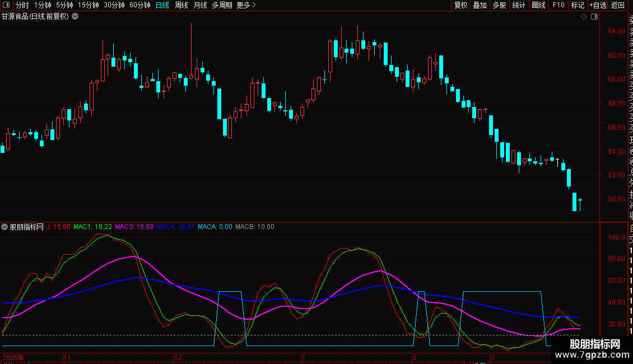Screen dimensions: 633x364
Task: Open the F10 company info
Action: tap(558, 5)
